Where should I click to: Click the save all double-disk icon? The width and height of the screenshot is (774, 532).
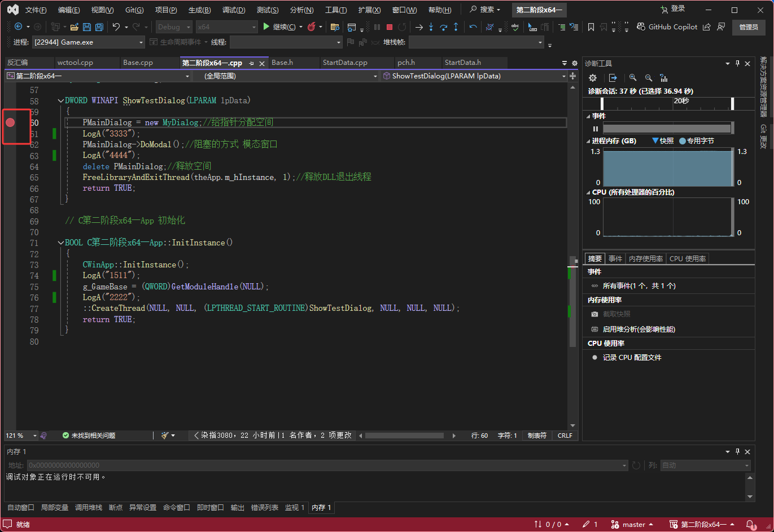[x=99, y=27]
